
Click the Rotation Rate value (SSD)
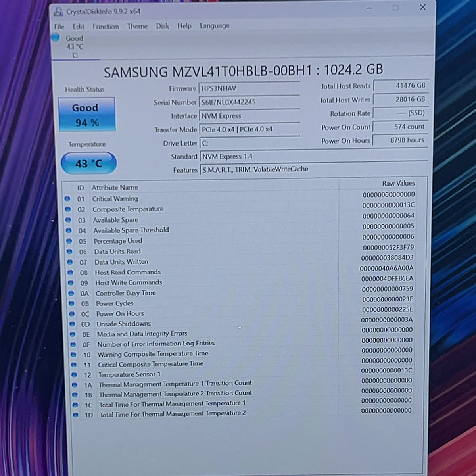coord(400,113)
